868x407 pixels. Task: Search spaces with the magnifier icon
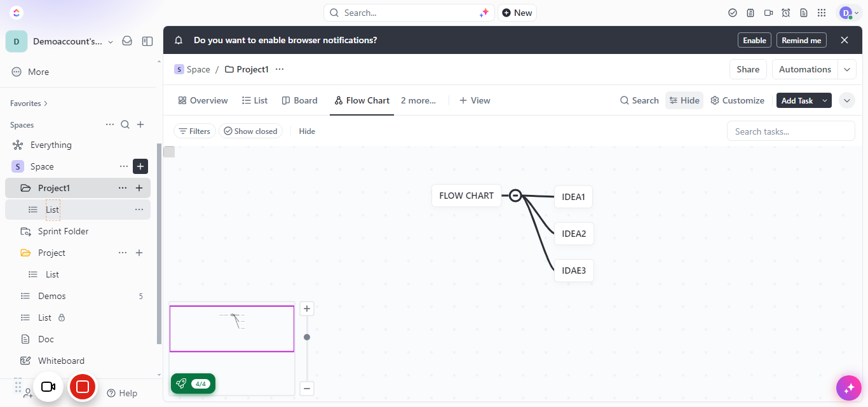point(125,124)
